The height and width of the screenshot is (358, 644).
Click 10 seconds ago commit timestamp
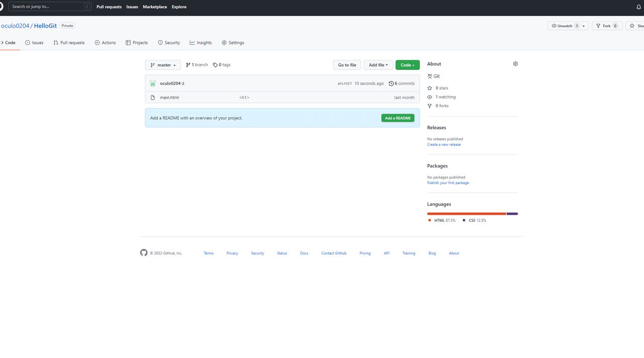tap(369, 83)
